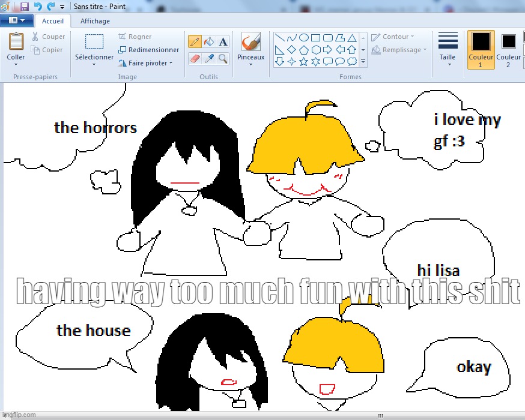Open the Paint file menu button
Viewport: 525px width, 420px height.
(x=17, y=20)
